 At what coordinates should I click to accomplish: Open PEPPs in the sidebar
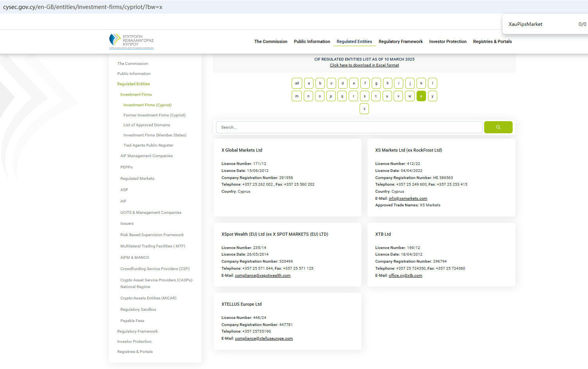[127, 167]
